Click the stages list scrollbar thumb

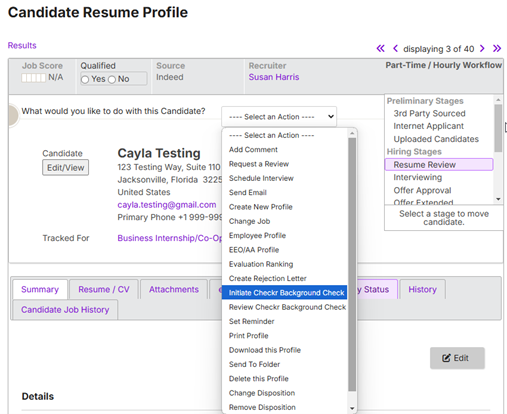click(x=498, y=128)
